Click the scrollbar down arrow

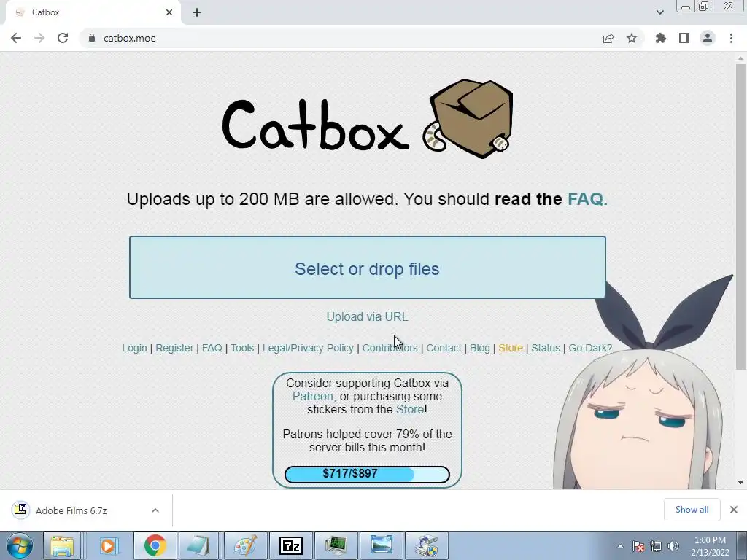740,483
